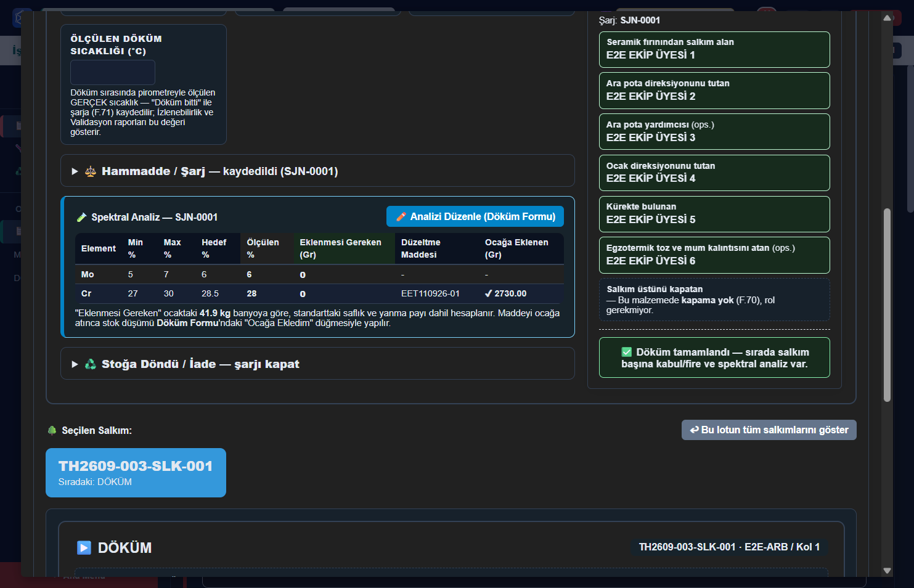Click the modal scrollbar's up arrow
914x588 pixels.
pyautogui.click(x=887, y=18)
